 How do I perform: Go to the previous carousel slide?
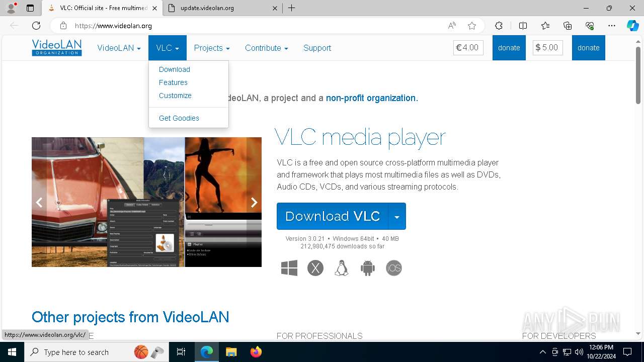pyautogui.click(x=39, y=202)
